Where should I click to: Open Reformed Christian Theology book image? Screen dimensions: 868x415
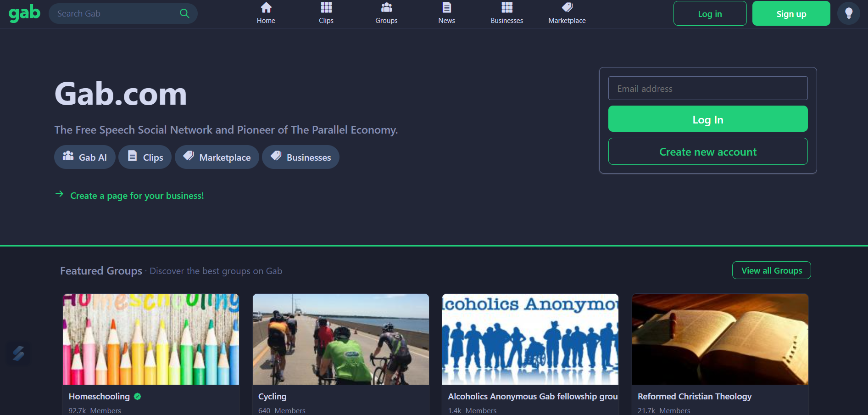720,339
